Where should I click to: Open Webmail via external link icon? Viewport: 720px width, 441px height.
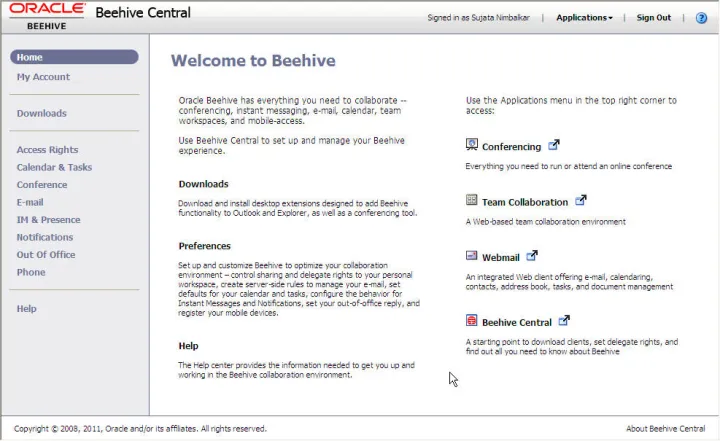532,255
